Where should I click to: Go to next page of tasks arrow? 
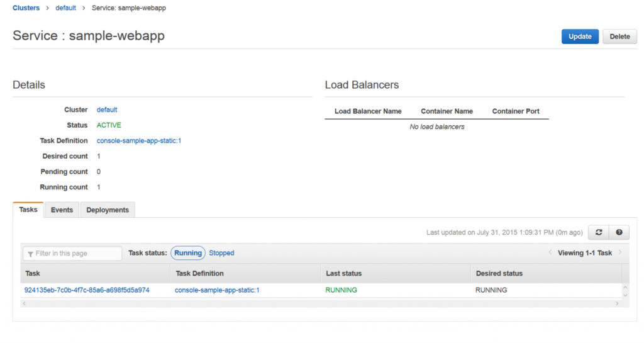pos(619,252)
